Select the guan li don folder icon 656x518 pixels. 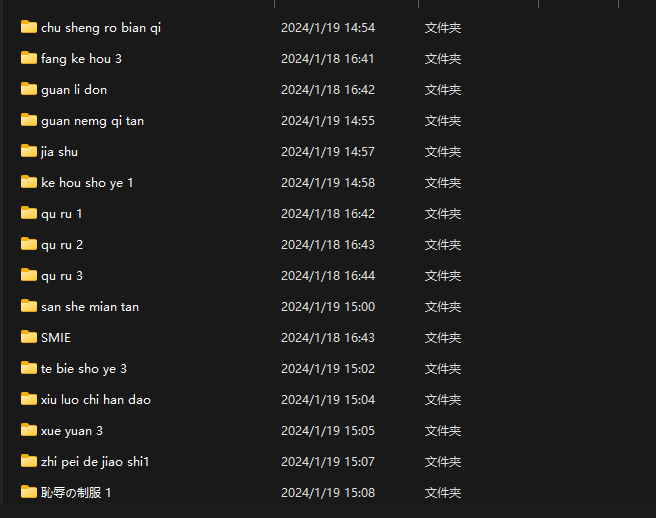pyautogui.click(x=28, y=89)
